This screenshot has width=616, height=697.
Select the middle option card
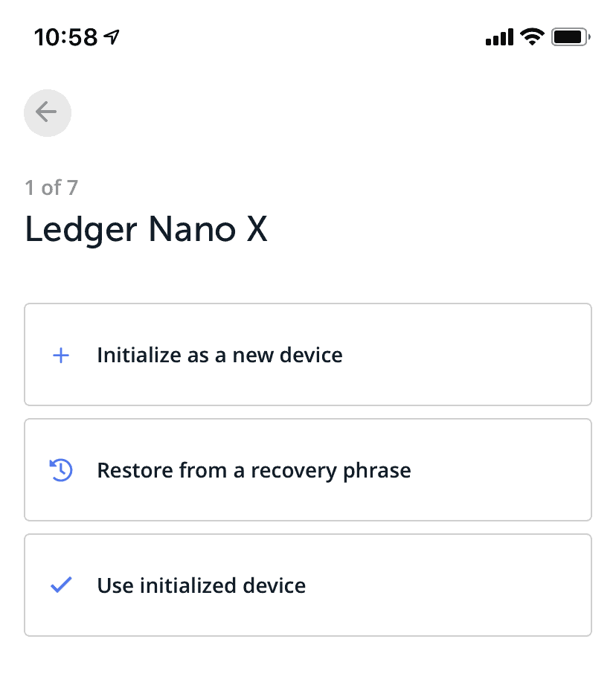tap(308, 470)
